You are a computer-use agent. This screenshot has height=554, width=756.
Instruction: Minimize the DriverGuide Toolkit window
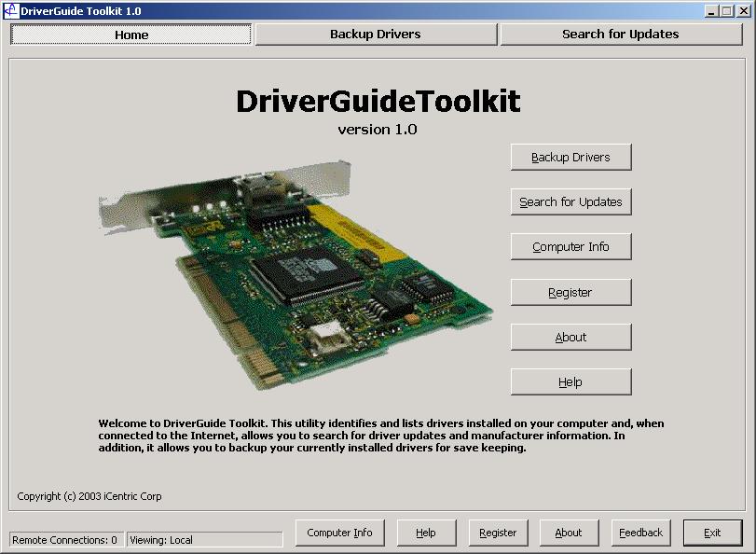pos(710,10)
